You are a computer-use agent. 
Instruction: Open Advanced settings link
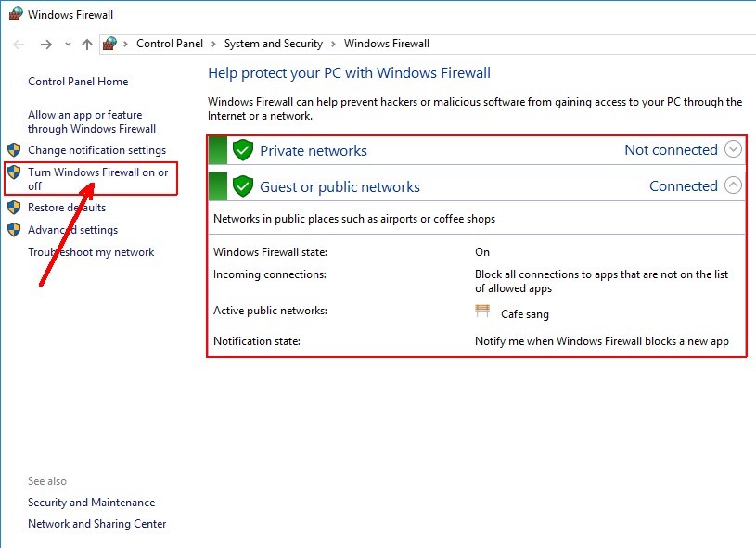[72, 230]
